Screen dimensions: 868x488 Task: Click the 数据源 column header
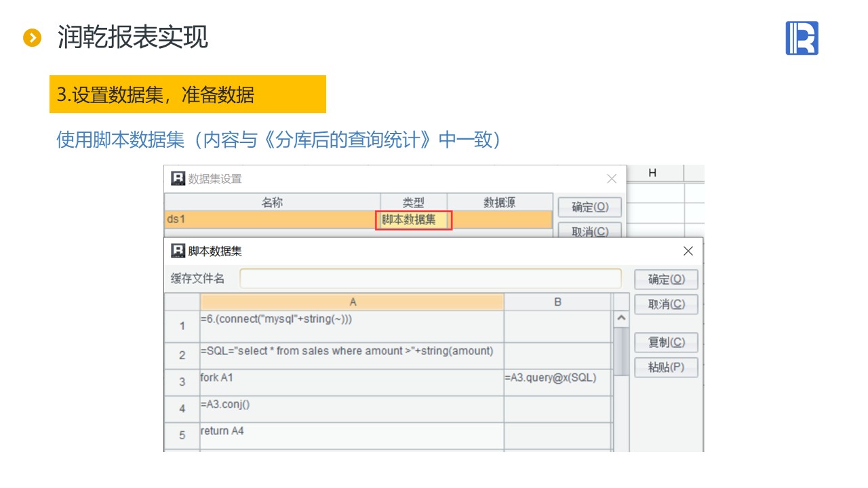[500, 202]
